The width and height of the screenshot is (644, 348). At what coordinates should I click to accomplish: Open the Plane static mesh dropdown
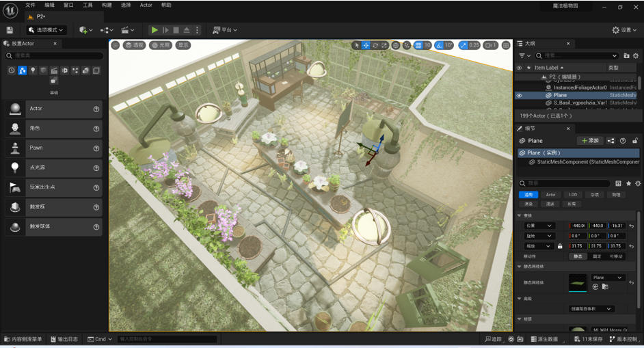[608, 278]
